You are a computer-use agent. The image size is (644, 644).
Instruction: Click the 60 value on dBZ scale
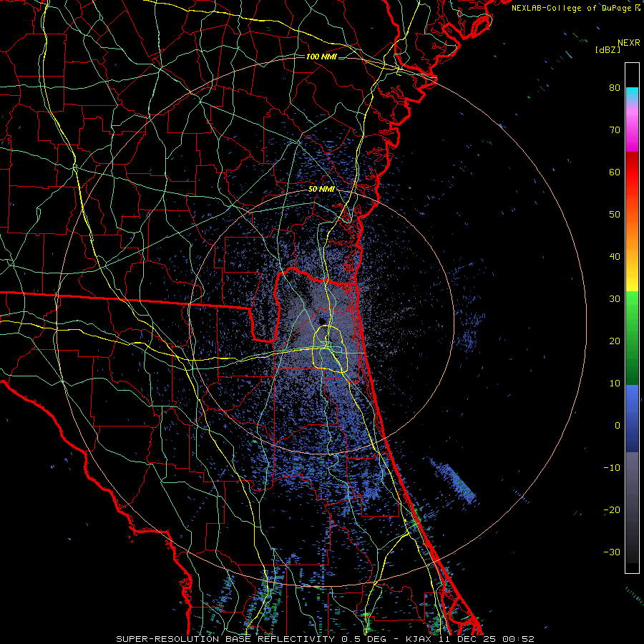(x=615, y=172)
